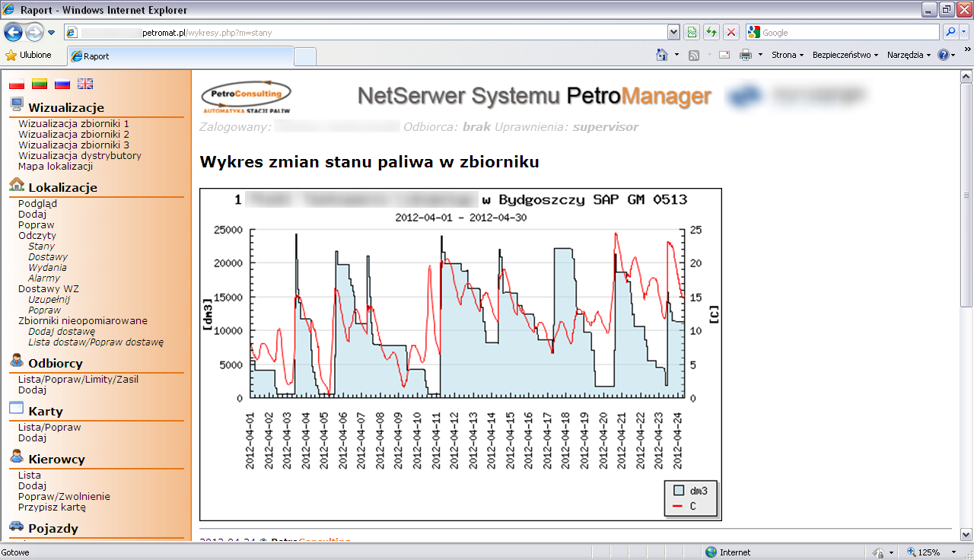Click the Read mail icon

click(x=724, y=55)
